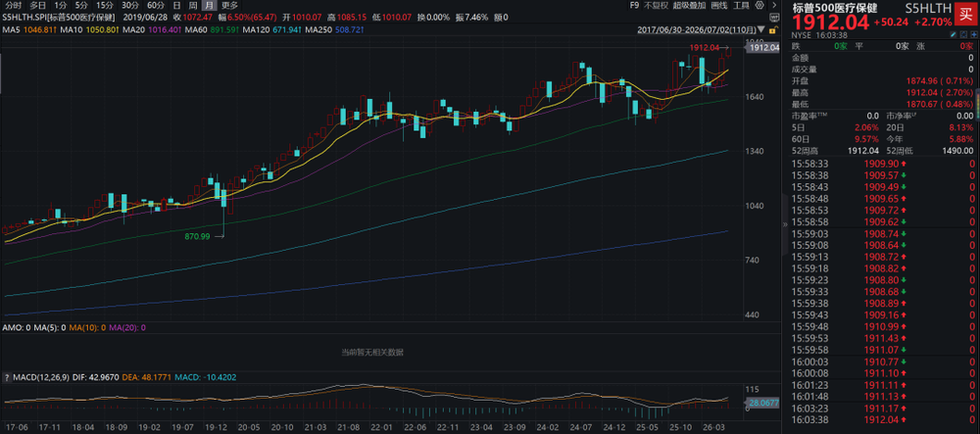
Task: Click the yellow unlock padlock icon
Action: click(x=774, y=29)
